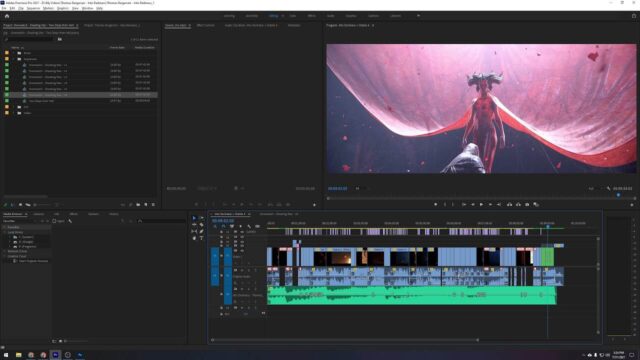Click the timeline horizontal zoom scrollbar
The image size is (640, 360).
[345, 340]
